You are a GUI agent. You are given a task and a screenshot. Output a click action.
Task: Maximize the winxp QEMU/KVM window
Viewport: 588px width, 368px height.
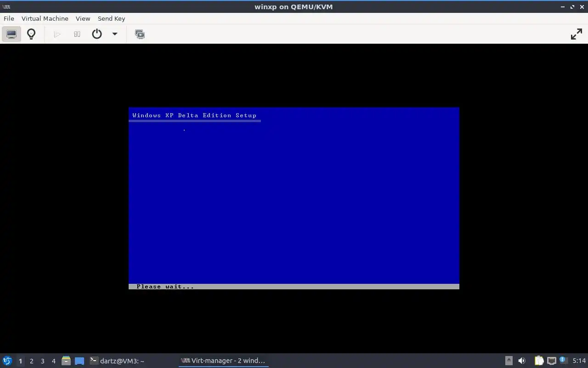point(572,7)
